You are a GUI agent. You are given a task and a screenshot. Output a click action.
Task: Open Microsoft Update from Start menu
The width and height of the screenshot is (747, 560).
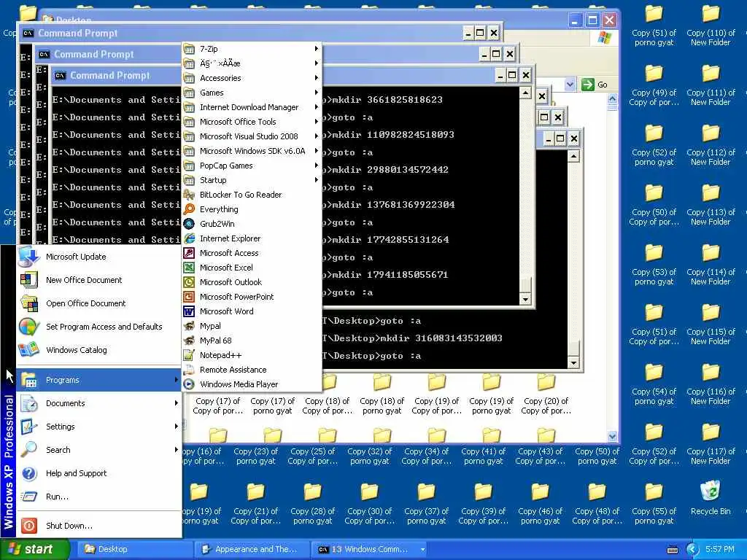coord(98,257)
